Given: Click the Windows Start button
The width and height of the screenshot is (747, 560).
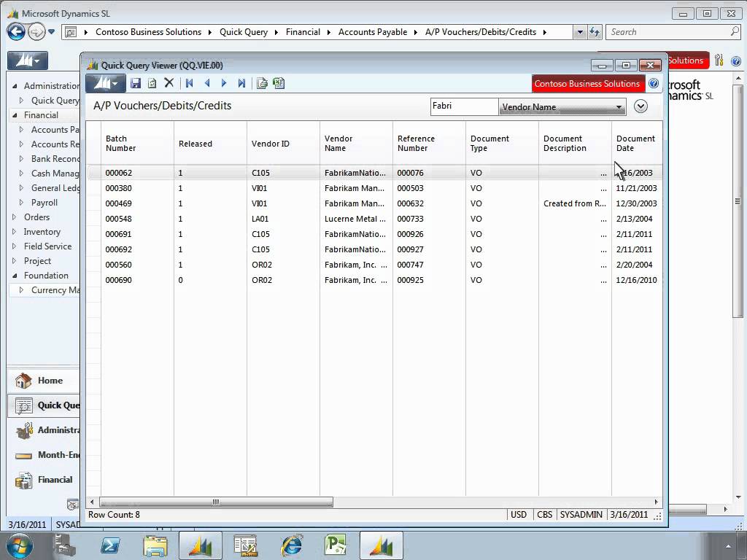Looking at the screenshot, I should [20, 545].
